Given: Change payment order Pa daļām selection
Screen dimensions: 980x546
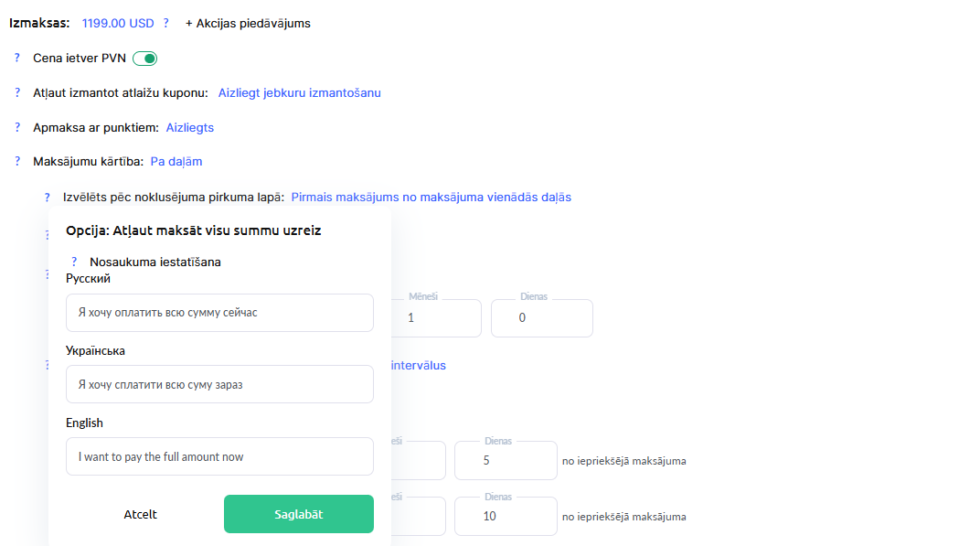Looking at the screenshot, I should [x=176, y=161].
